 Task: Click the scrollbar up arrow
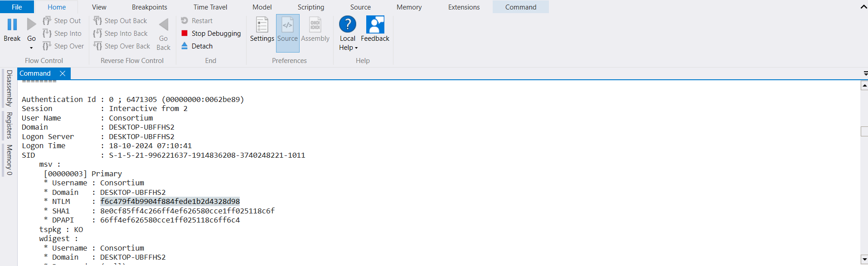[x=864, y=85]
